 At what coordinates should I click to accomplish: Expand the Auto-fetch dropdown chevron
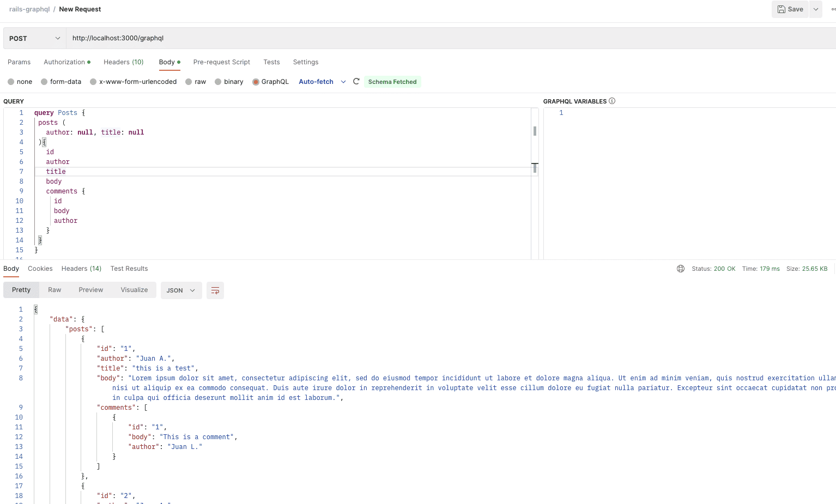pyautogui.click(x=343, y=82)
